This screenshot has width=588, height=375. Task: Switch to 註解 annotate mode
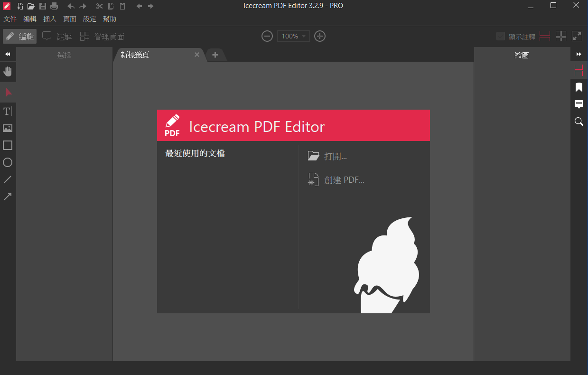[x=57, y=37]
